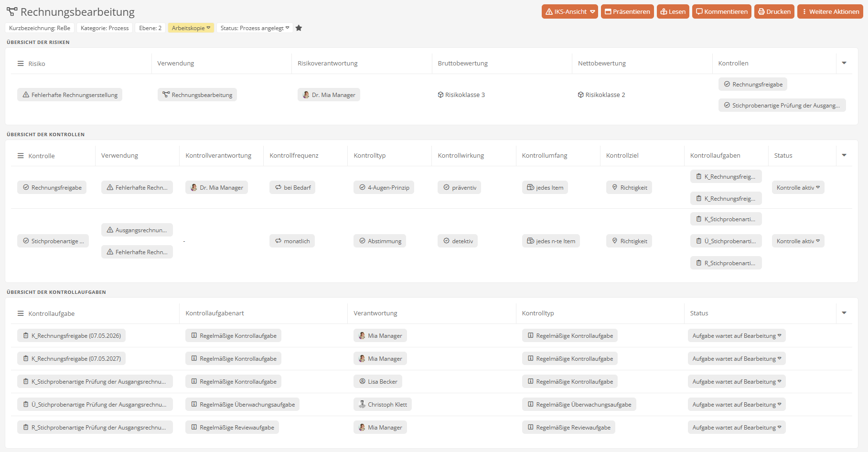Open the 4-Augen-Prinzip control type chip
The height and width of the screenshot is (452, 868).
(x=384, y=187)
